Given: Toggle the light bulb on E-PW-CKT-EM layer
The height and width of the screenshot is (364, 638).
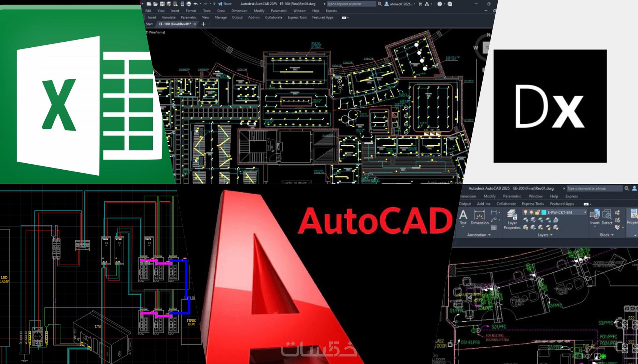Looking at the screenshot, I should (x=525, y=212).
